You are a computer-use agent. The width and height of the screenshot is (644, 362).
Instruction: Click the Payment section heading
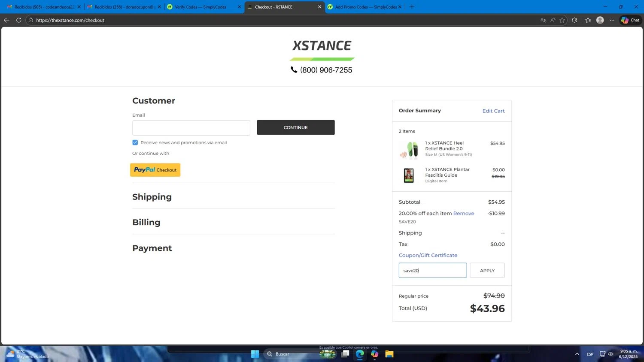point(152,248)
